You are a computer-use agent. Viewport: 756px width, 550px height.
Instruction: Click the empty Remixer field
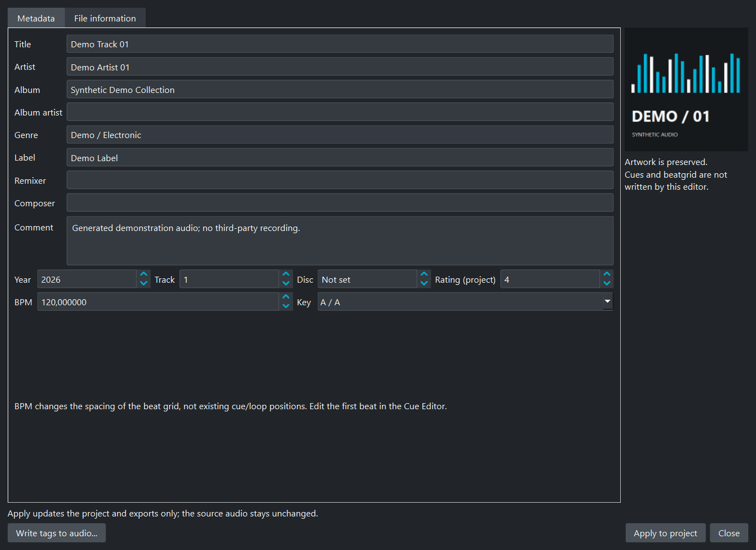click(340, 180)
